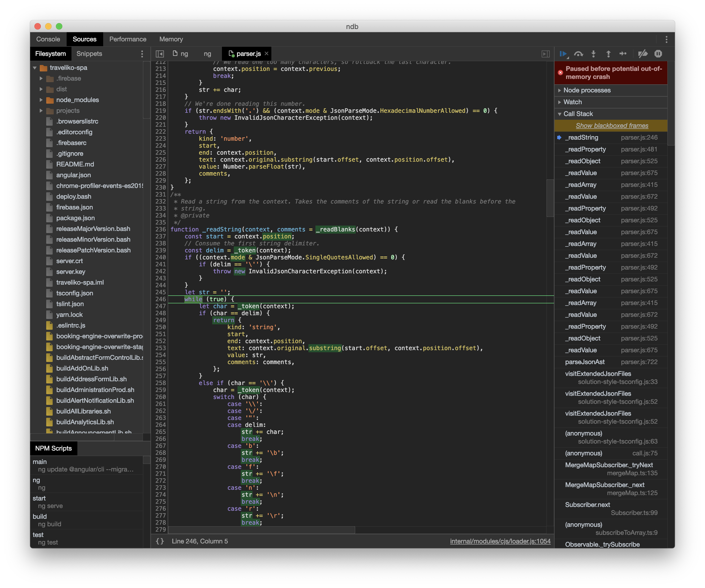
Task: Open the Filesystem pane options menu
Action: coord(142,54)
